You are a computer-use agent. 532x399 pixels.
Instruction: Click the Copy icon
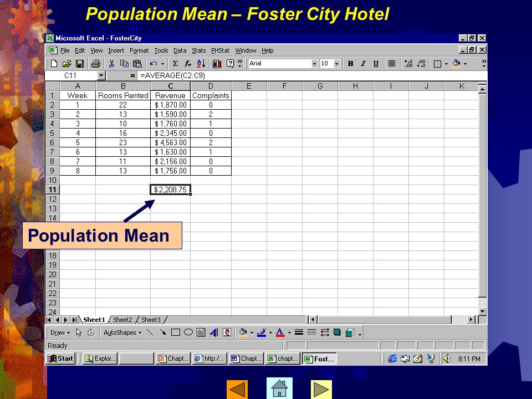click(x=125, y=63)
